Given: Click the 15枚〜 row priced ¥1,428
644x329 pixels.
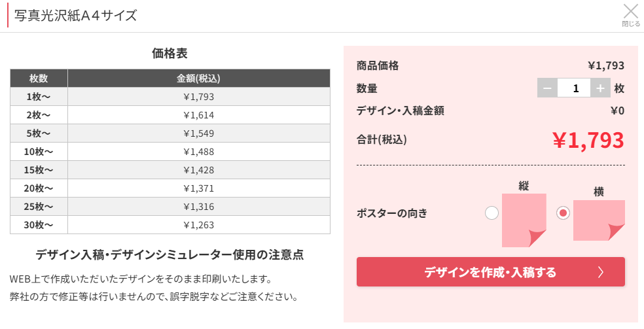Looking at the screenshot, I should coord(170,170).
